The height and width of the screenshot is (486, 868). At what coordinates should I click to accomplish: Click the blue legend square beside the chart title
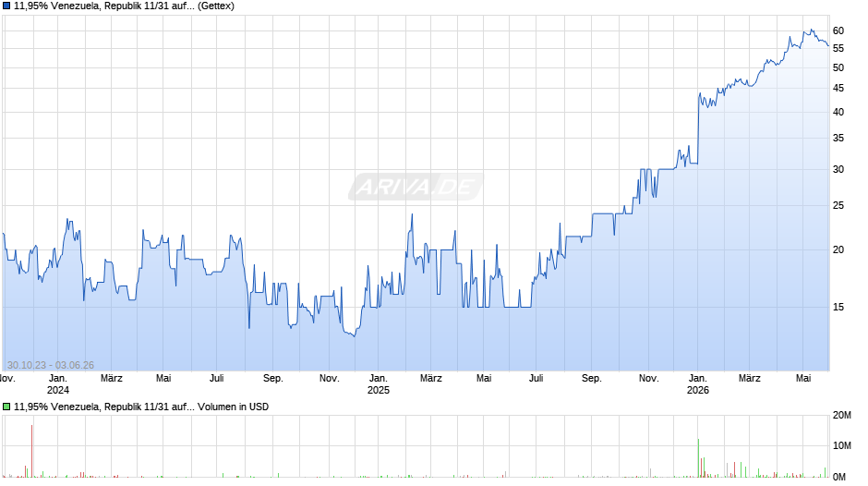(6, 6)
